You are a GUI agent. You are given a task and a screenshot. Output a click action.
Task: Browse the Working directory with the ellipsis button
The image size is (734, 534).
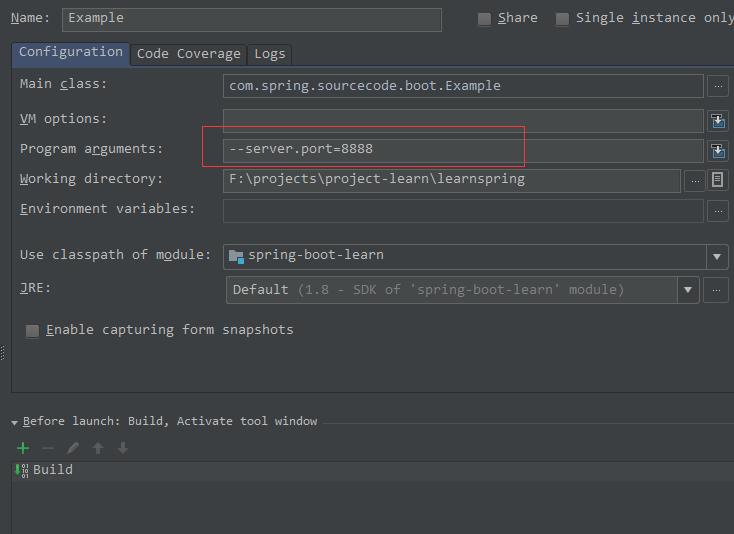[695, 180]
